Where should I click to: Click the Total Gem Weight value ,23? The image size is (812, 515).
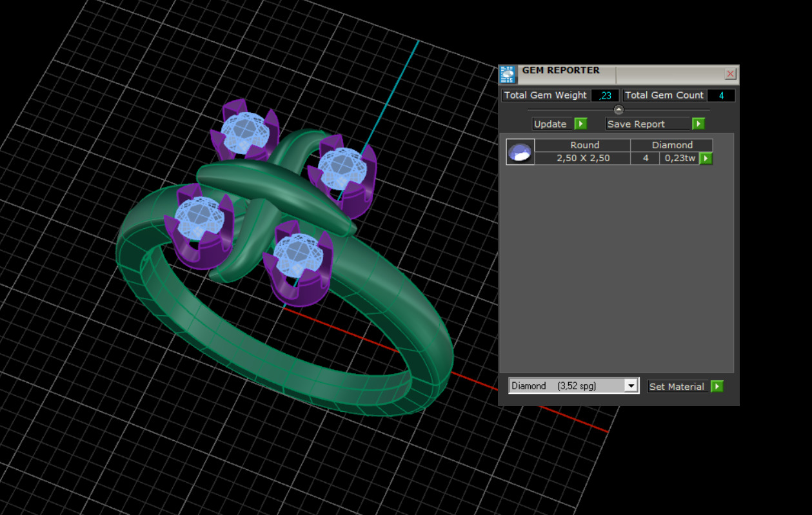pyautogui.click(x=605, y=95)
